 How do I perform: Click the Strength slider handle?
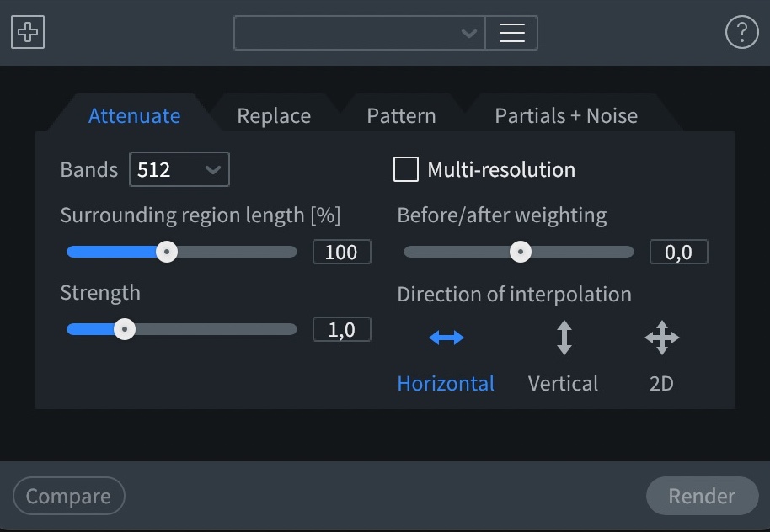[x=125, y=329]
